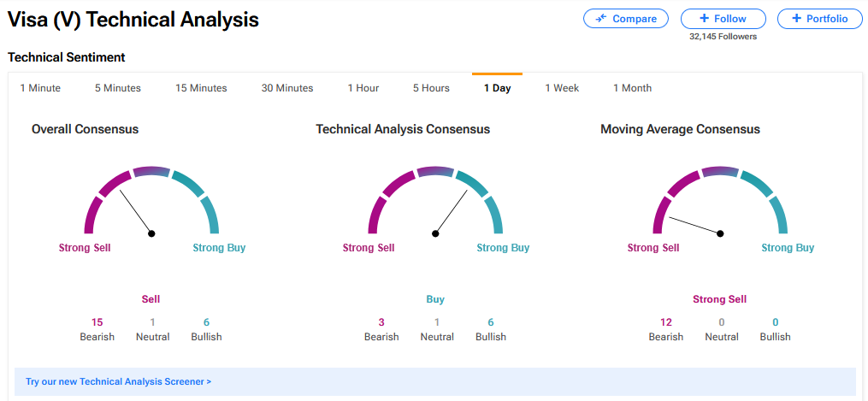The image size is (868, 401).
Task: Click the plus icon on Portfolio button
Action: point(796,19)
